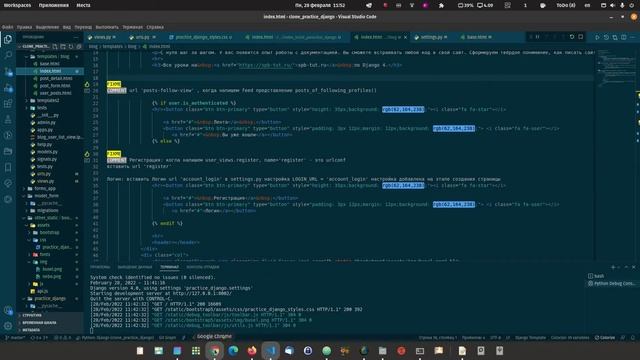Viewport: 640px width, 360px height.
Task: Open the Search view in activity bar
Action: (8, 55)
